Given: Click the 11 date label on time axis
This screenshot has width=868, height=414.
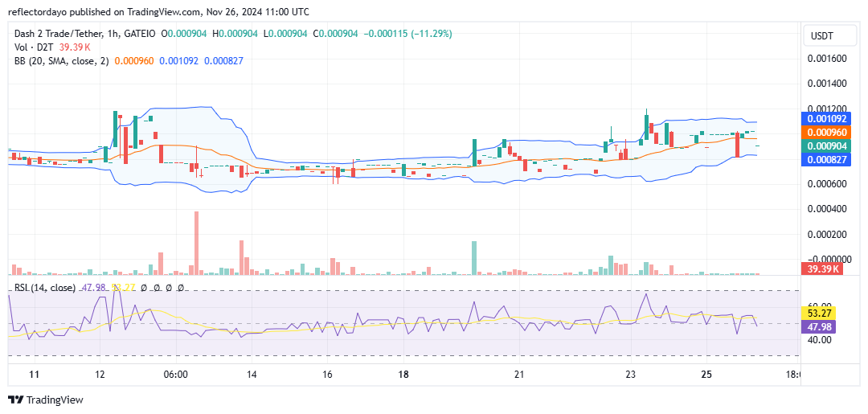Looking at the screenshot, I should (x=35, y=375).
